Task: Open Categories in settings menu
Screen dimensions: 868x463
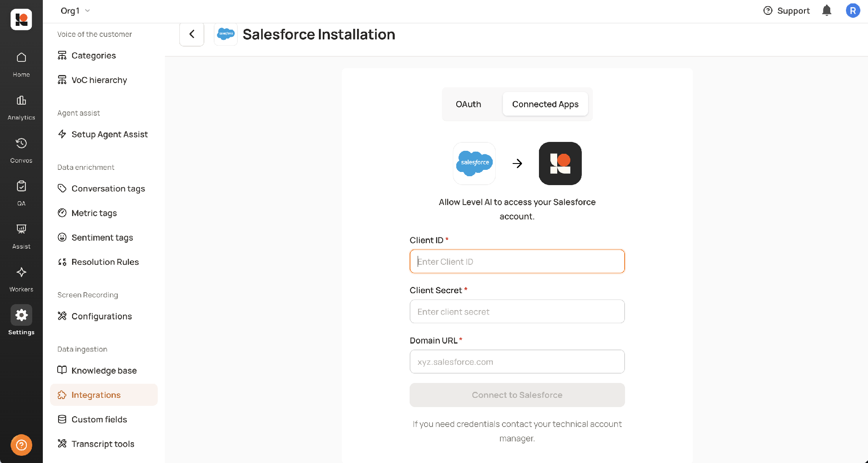Action: [104, 55]
